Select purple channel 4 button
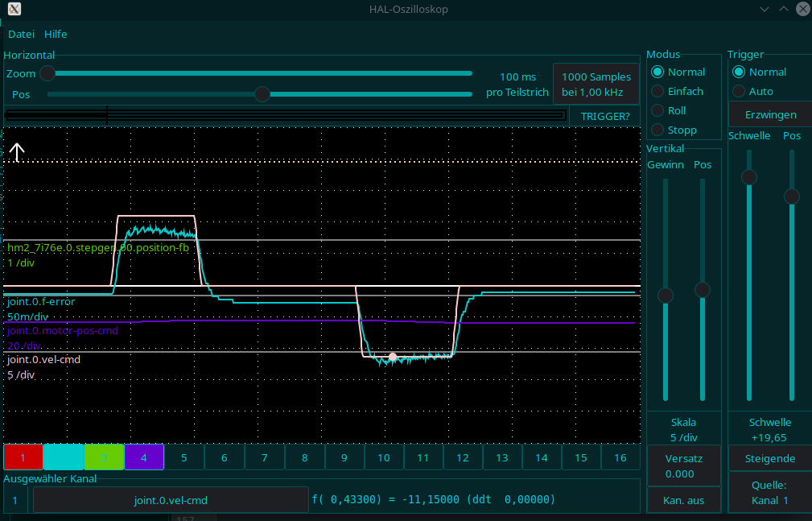 click(x=144, y=457)
